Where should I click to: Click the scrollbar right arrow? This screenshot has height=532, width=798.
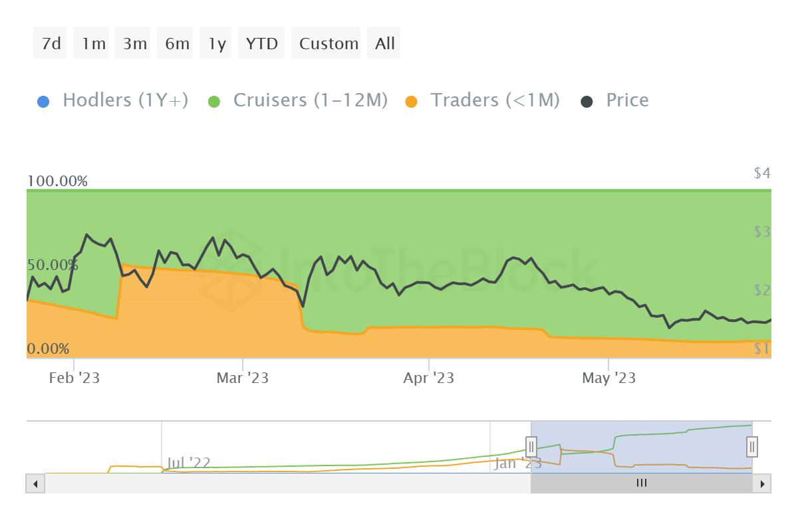click(x=763, y=483)
